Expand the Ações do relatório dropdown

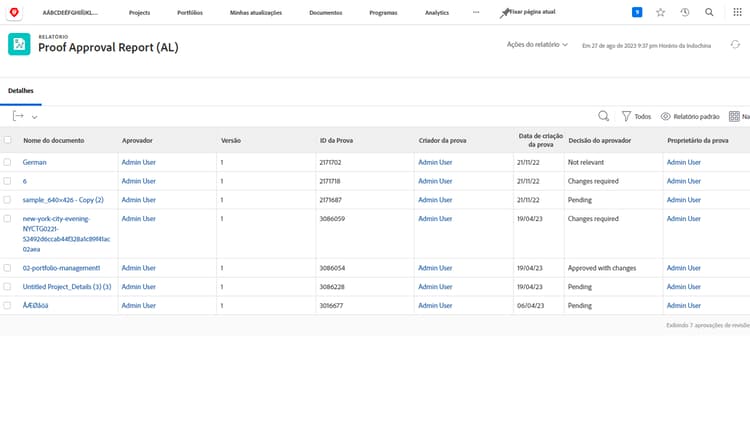tap(537, 45)
